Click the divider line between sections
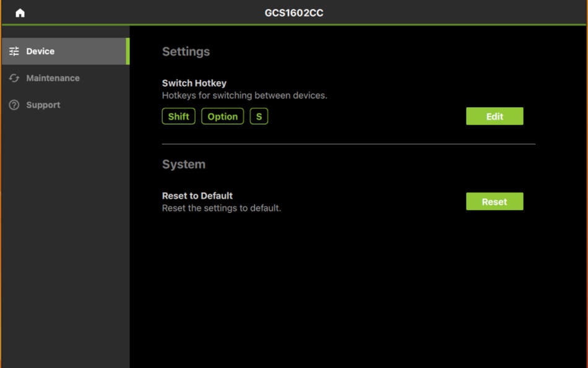This screenshot has height=368, width=588. pos(348,144)
